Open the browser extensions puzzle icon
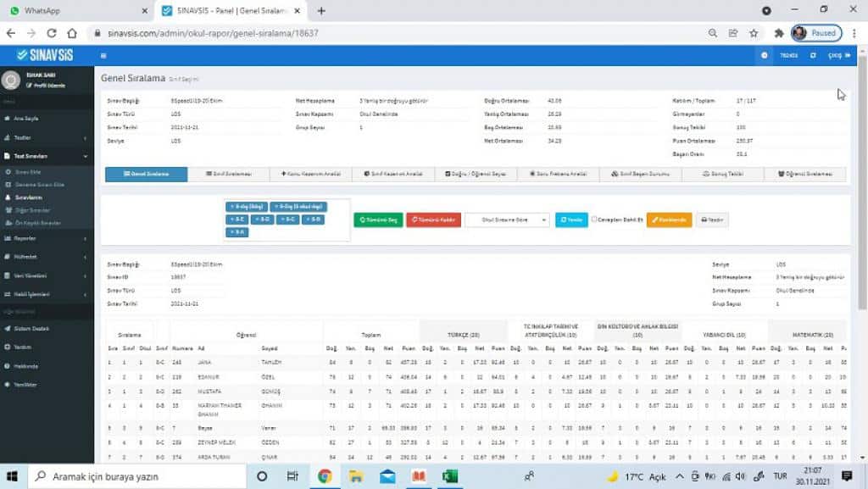Viewport: 868px width, 489px height. pyautogui.click(x=778, y=33)
